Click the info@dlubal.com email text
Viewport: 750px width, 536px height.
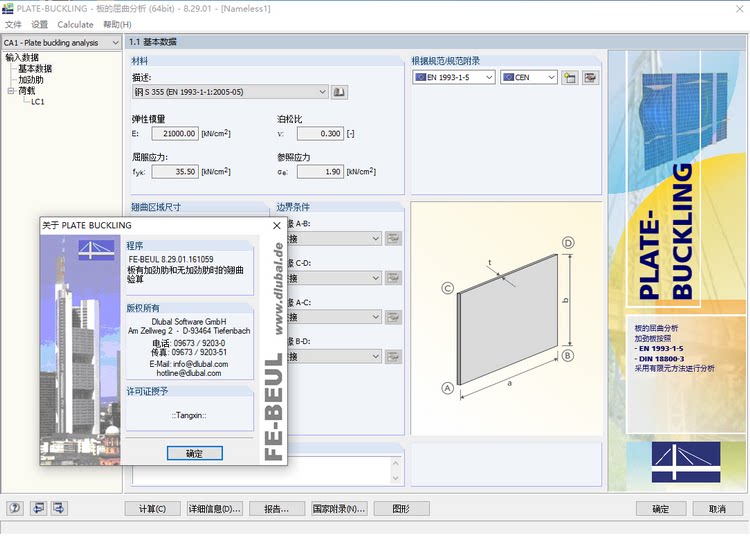click(201, 364)
